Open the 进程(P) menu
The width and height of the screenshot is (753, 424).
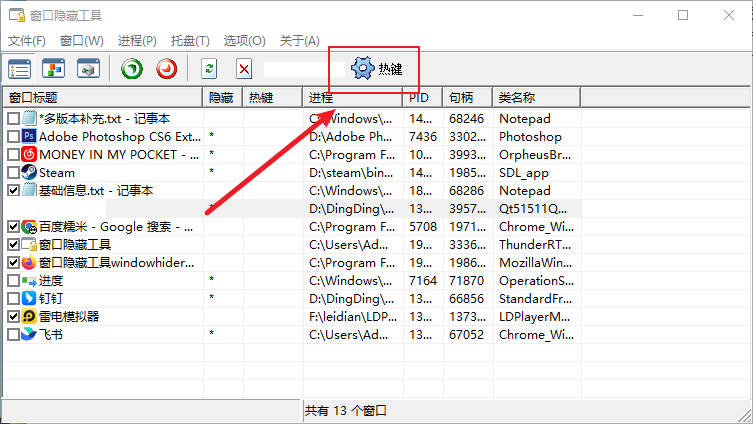(137, 41)
